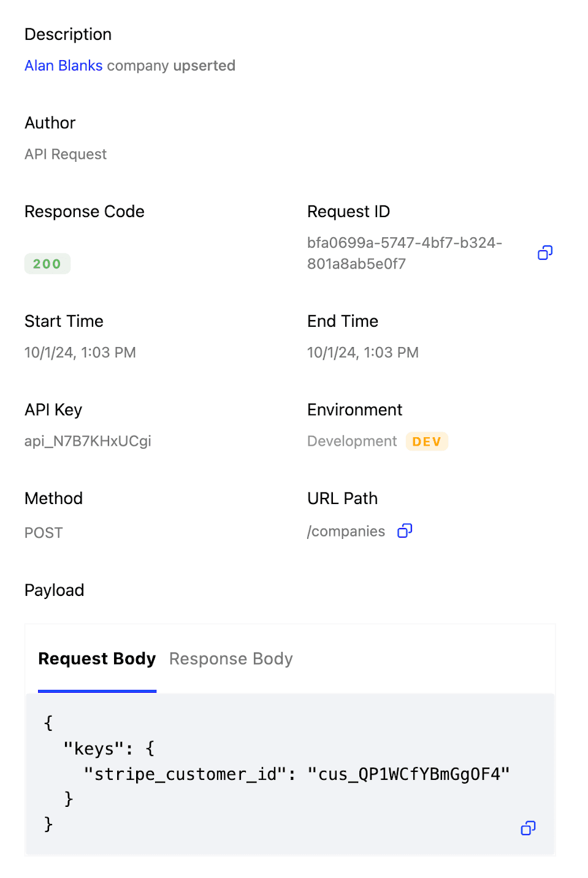This screenshot has width=588, height=878.
Task: Click the Development environment label
Action: pos(352,441)
